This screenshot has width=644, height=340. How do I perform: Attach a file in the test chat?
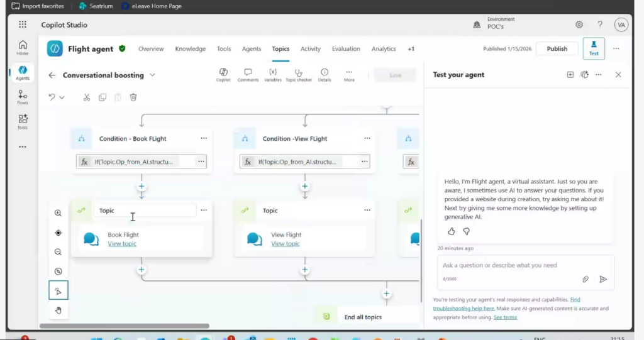click(585, 279)
